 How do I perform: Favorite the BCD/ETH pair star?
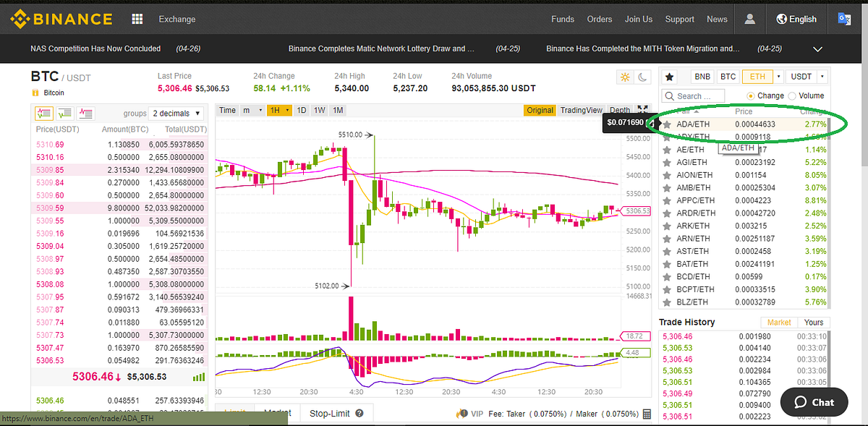667,276
